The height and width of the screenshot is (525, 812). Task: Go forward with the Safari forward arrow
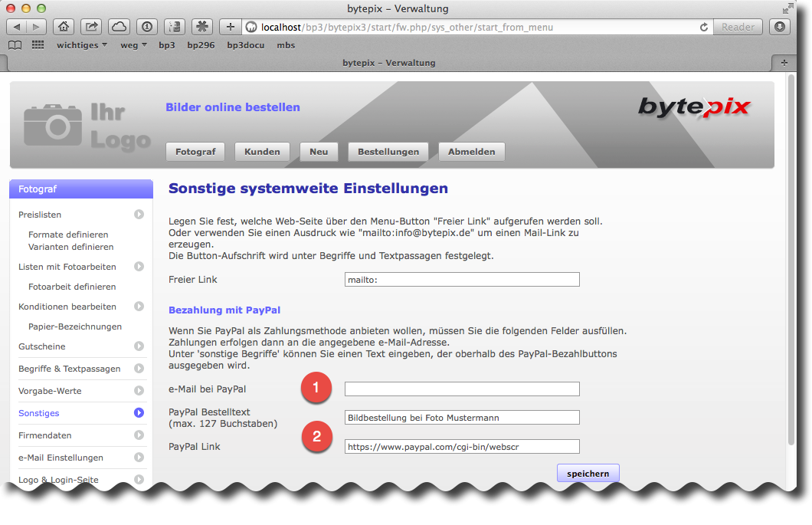point(36,27)
